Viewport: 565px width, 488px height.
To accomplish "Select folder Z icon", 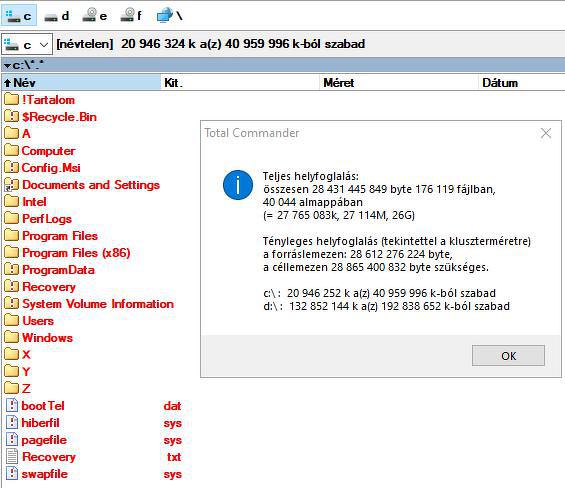I will (12, 388).
